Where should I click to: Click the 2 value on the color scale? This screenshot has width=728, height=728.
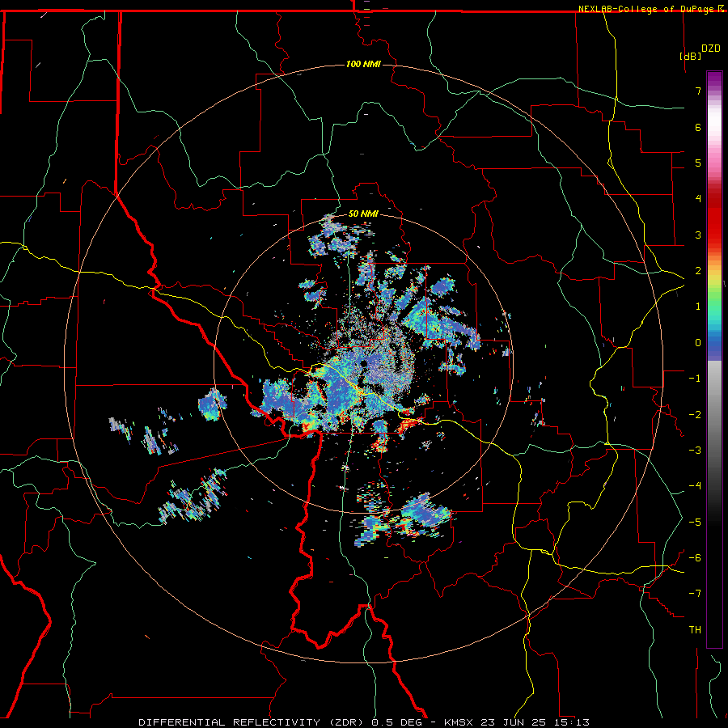[698, 271]
